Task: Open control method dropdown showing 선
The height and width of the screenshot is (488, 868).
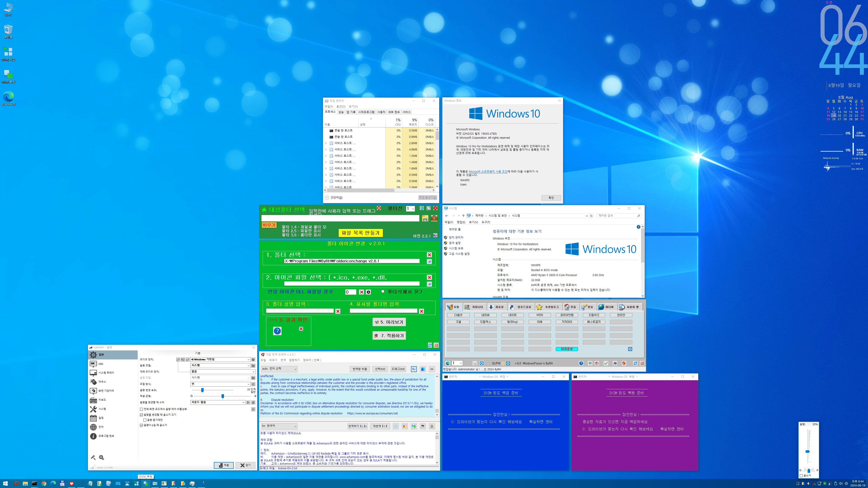Action: (x=220, y=384)
